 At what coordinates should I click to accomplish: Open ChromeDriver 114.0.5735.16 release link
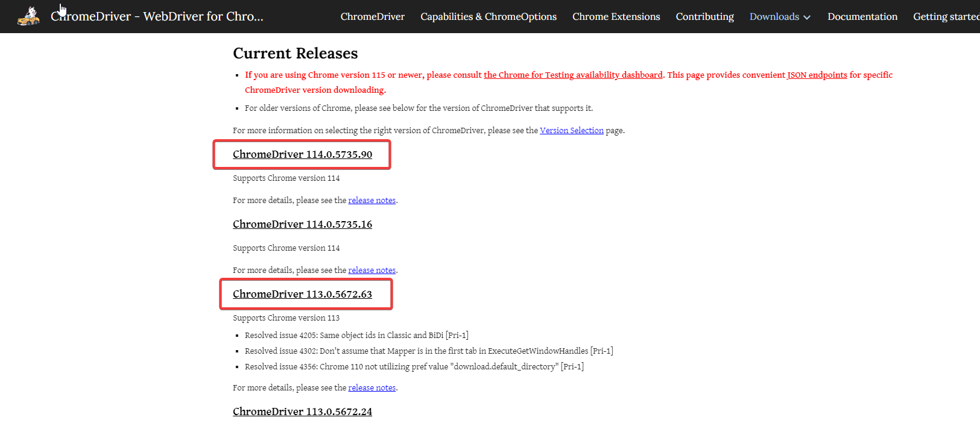303,224
